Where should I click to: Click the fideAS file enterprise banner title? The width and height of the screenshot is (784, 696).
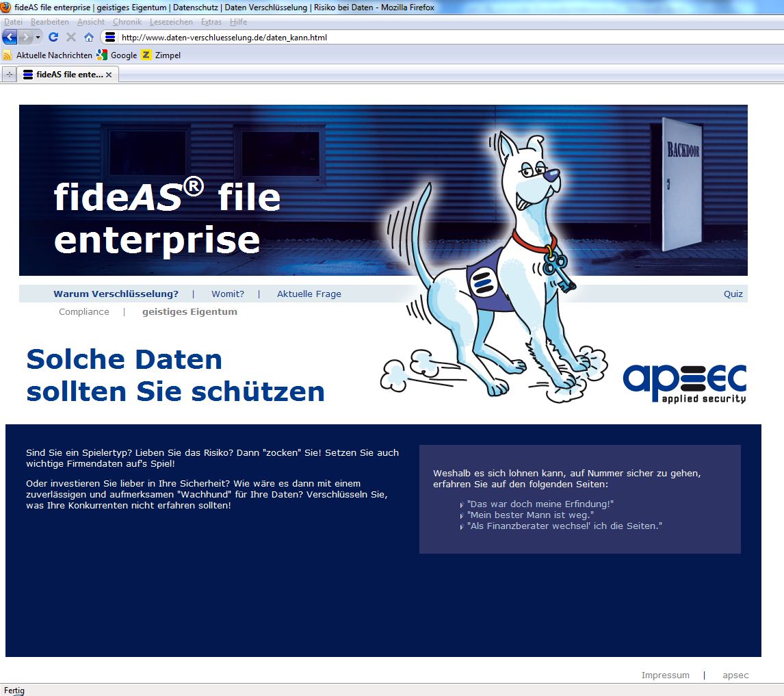pyautogui.click(x=168, y=217)
